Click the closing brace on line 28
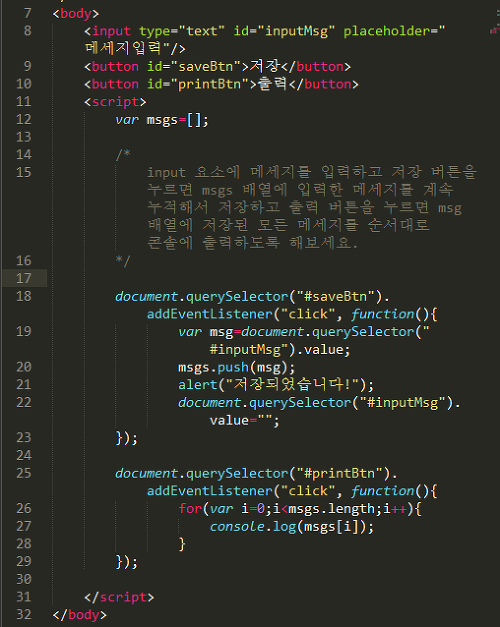 [x=182, y=544]
